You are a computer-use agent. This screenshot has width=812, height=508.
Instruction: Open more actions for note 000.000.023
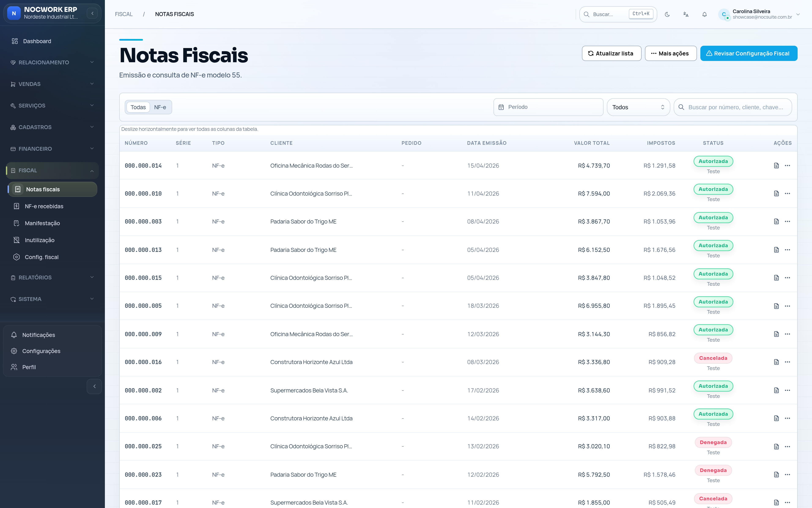click(787, 475)
